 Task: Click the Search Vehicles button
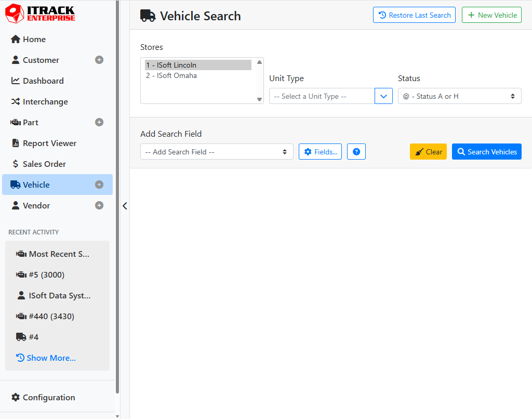coord(486,151)
